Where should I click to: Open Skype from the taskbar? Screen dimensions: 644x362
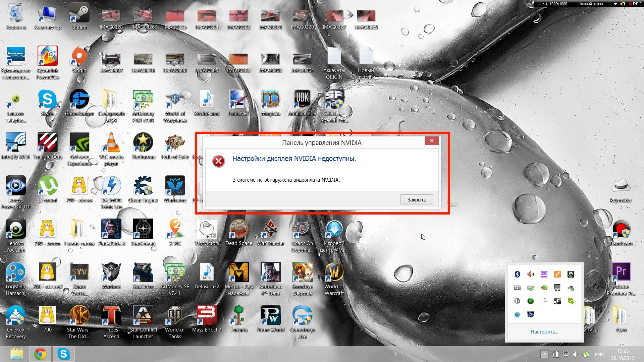[63, 354]
